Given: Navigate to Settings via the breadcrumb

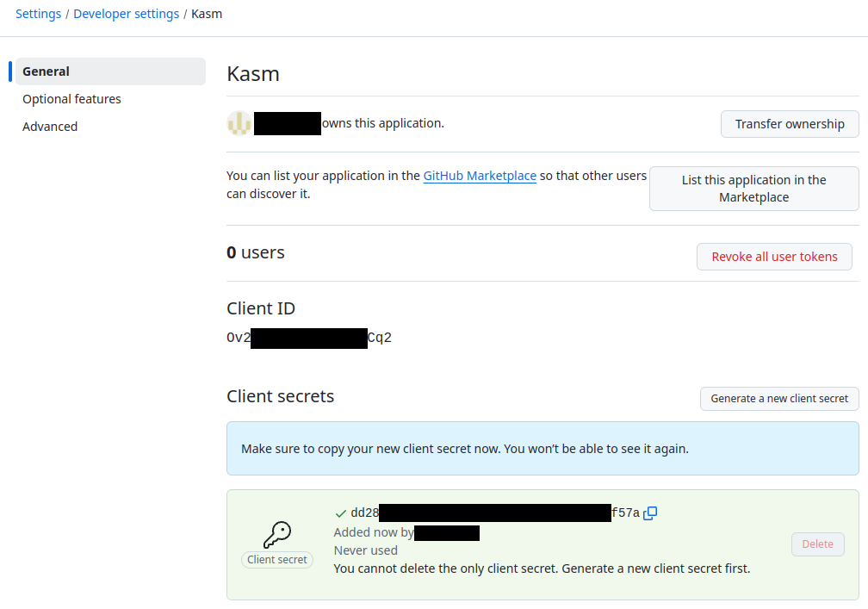Looking at the screenshot, I should pos(38,14).
